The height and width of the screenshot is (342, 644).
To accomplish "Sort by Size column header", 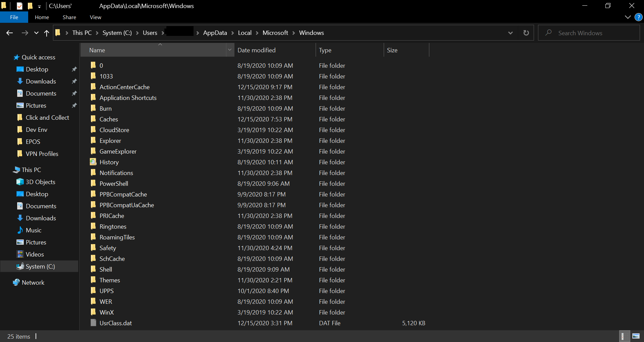I will pyautogui.click(x=392, y=50).
